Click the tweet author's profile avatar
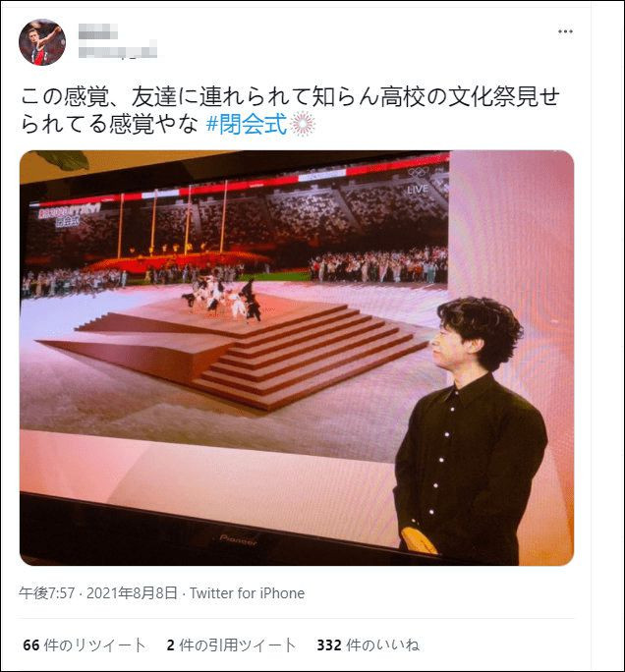625x672 pixels. [42, 42]
